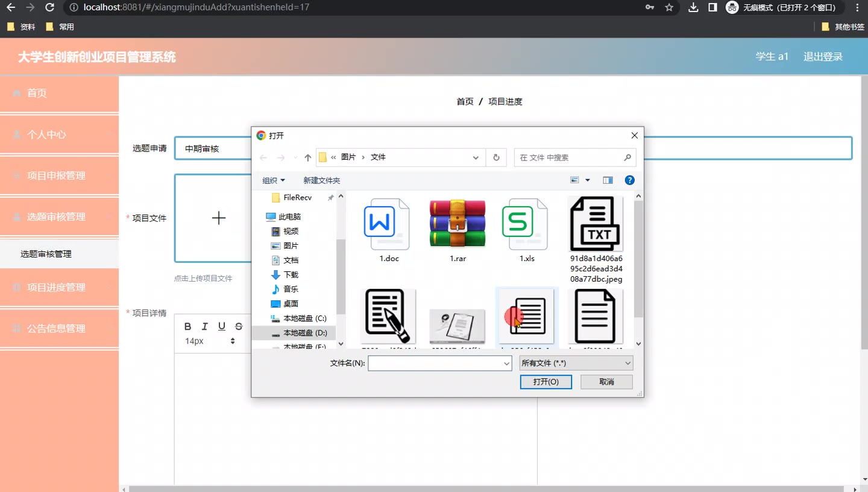Click 退出登录 link
Screen dimensions: 868x492
coord(823,57)
